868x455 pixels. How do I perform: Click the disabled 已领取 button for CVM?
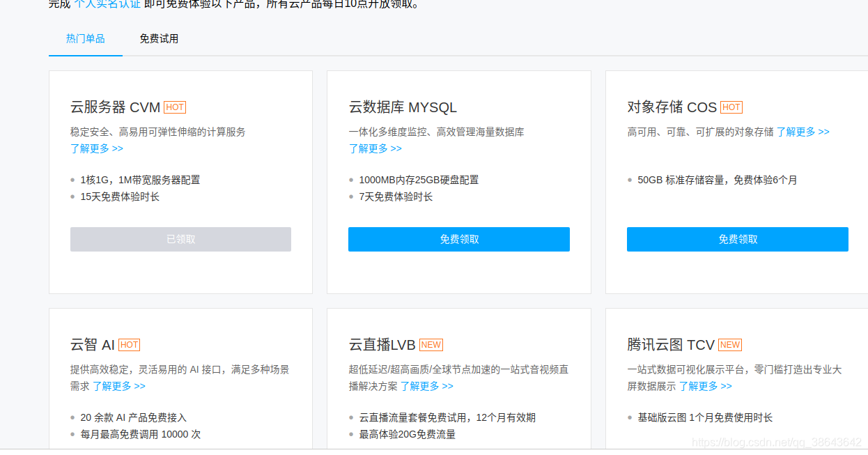(x=180, y=239)
